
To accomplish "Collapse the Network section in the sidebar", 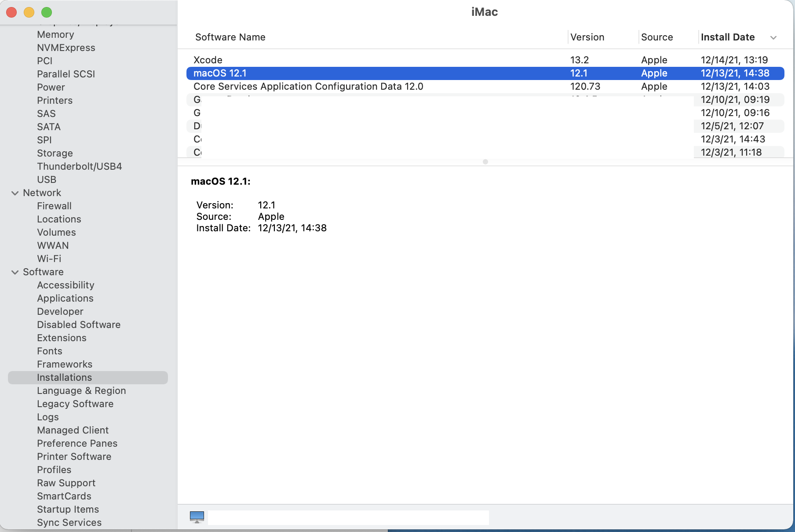I will pyautogui.click(x=15, y=193).
